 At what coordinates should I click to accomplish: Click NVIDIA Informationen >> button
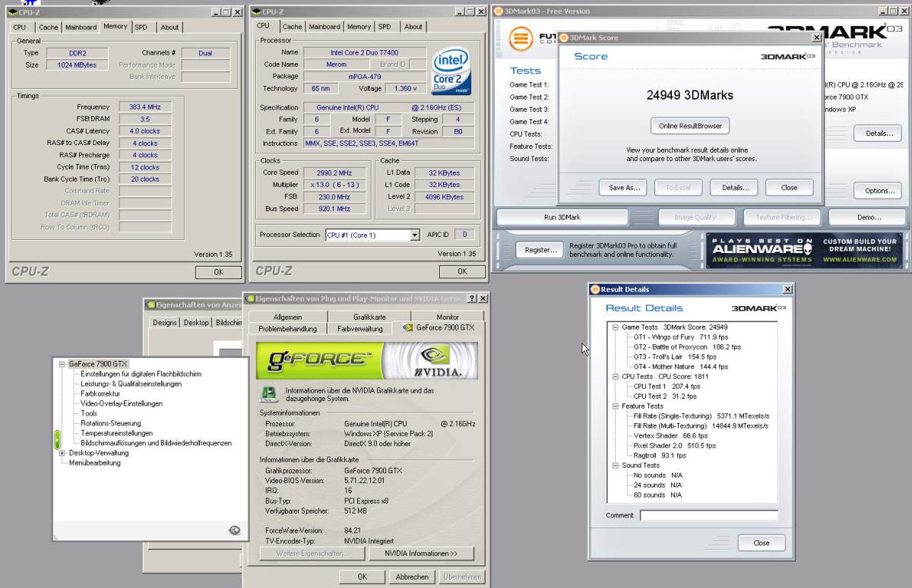tap(421, 554)
